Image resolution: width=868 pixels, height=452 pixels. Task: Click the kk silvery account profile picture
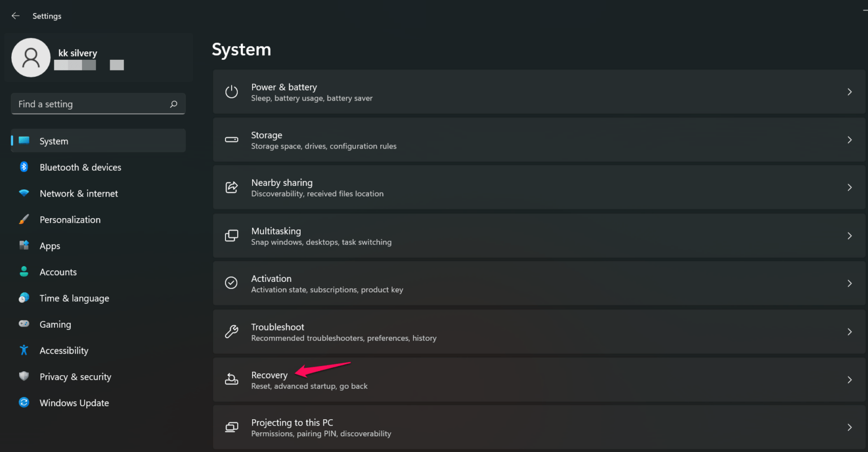click(x=31, y=57)
